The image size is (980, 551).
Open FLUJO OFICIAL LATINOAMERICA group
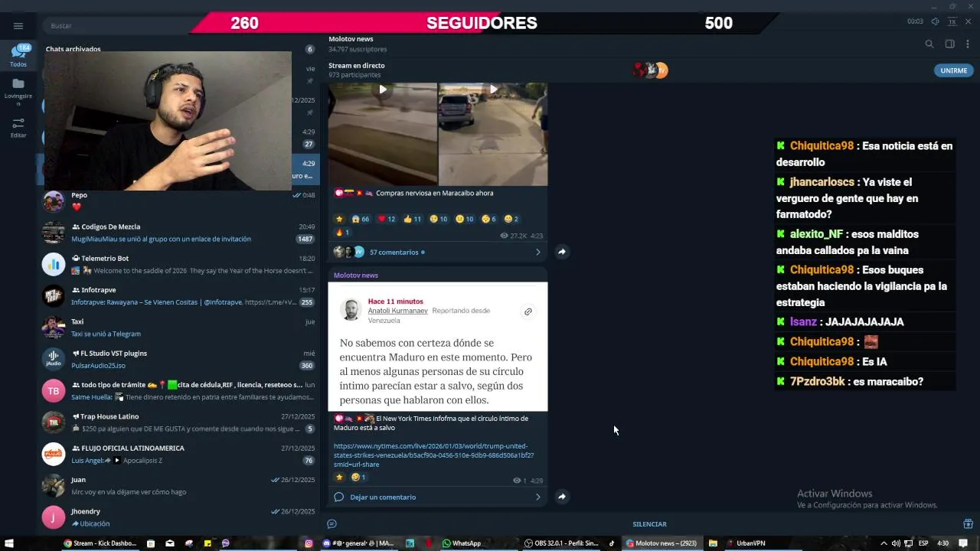[x=178, y=454]
